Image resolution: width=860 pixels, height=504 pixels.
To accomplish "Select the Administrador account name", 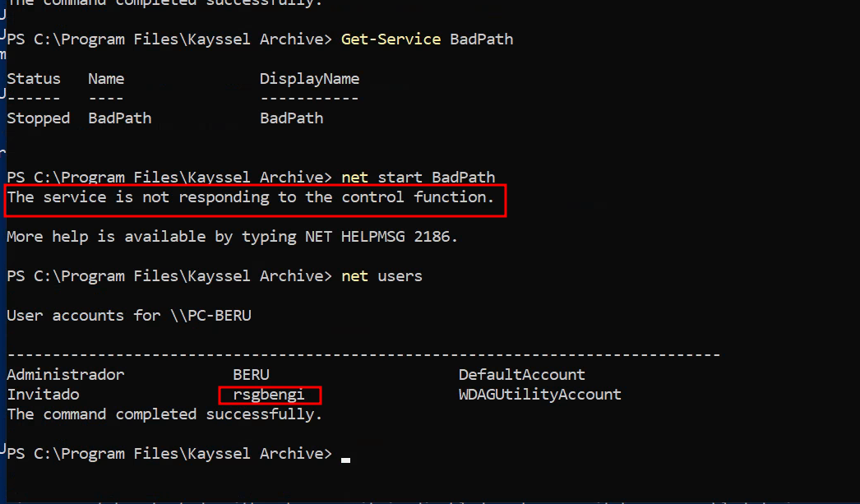I will point(66,375).
